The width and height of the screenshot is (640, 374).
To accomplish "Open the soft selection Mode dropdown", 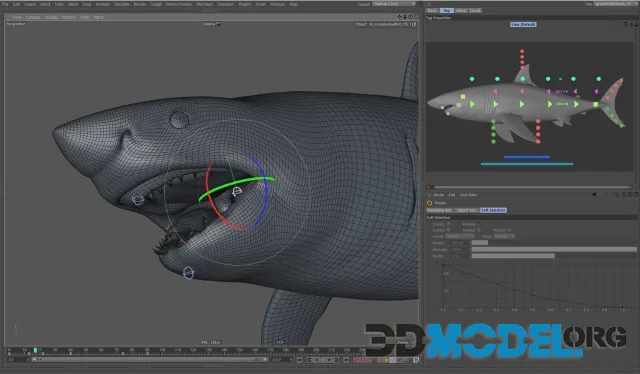I will (504, 236).
